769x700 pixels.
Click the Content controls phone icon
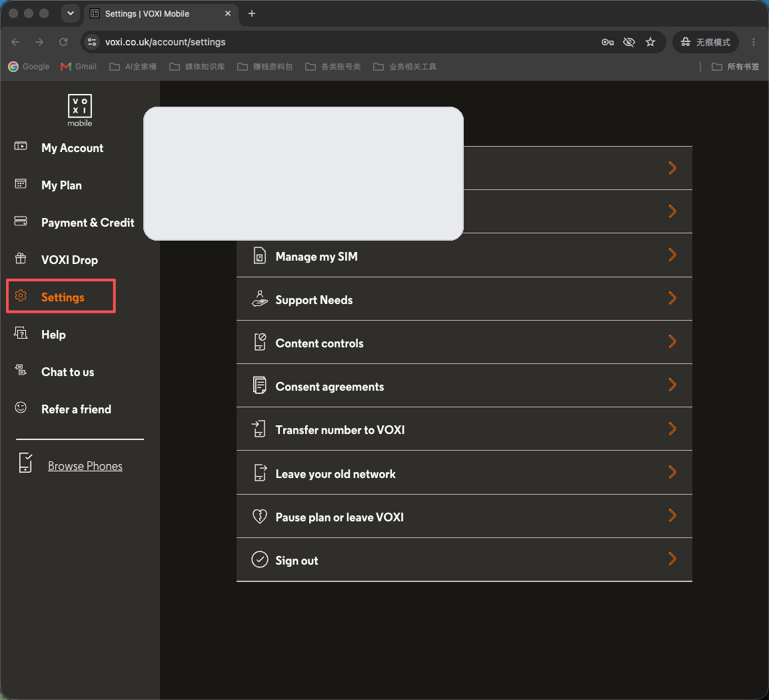tap(259, 342)
